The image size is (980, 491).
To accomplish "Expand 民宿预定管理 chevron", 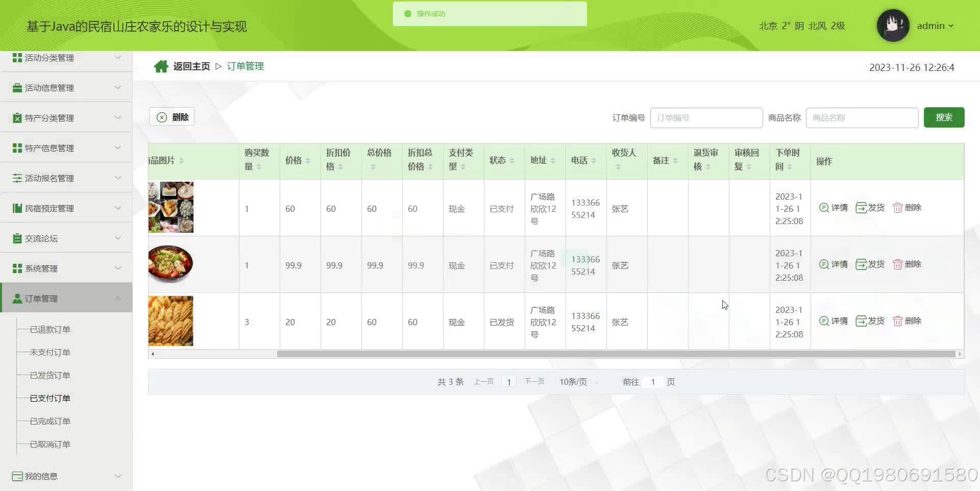I will (x=118, y=208).
